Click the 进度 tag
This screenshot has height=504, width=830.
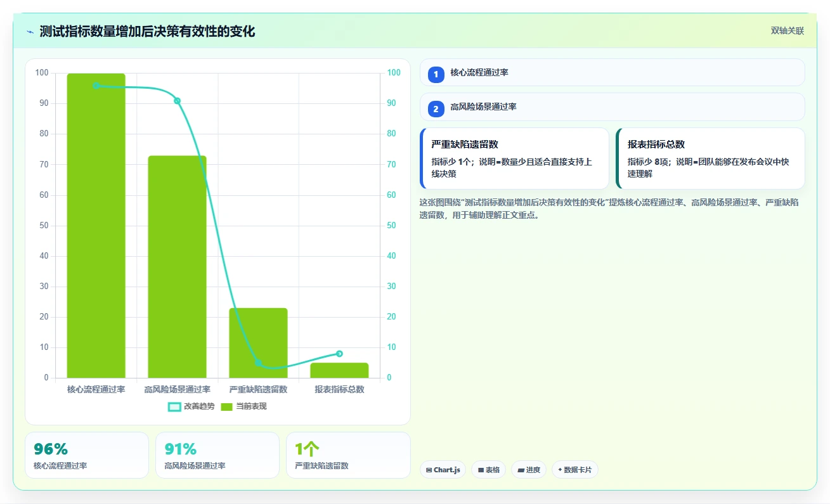click(x=529, y=470)
